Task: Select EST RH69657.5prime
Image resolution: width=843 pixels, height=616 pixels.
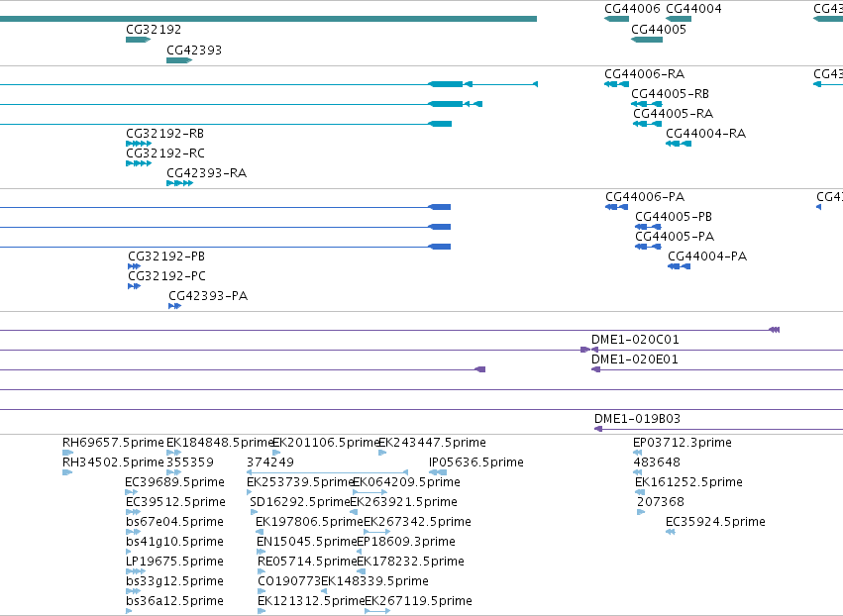Action: click(x=113, y=443)
